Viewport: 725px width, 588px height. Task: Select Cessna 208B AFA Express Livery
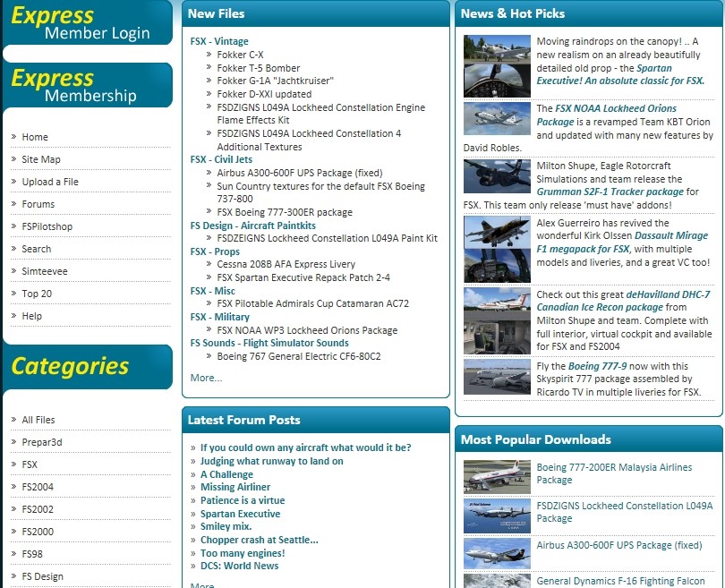(x=286, y=264)
